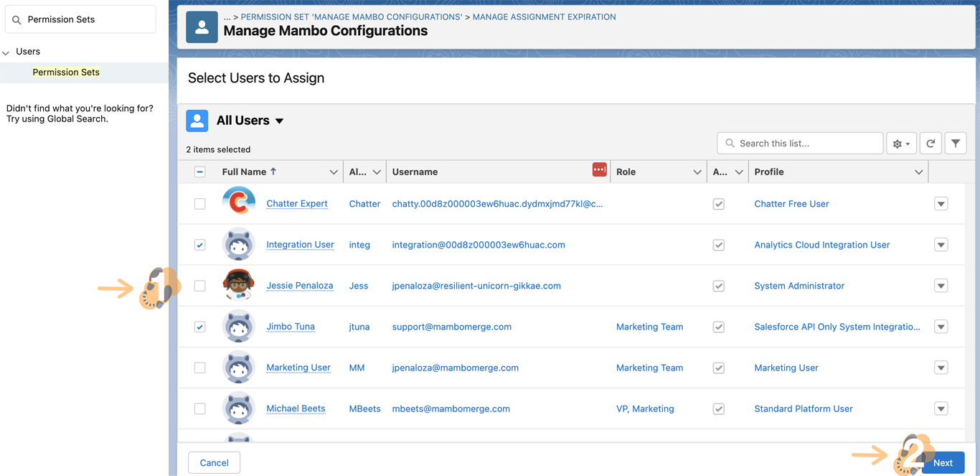Toggle the select-all header checkbox
The image size is (980, 476).
200,172
